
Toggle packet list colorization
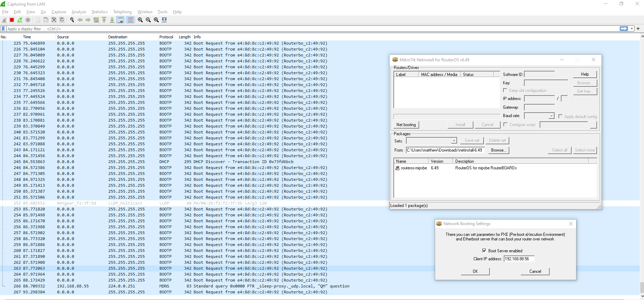click(x=130, y=20)
